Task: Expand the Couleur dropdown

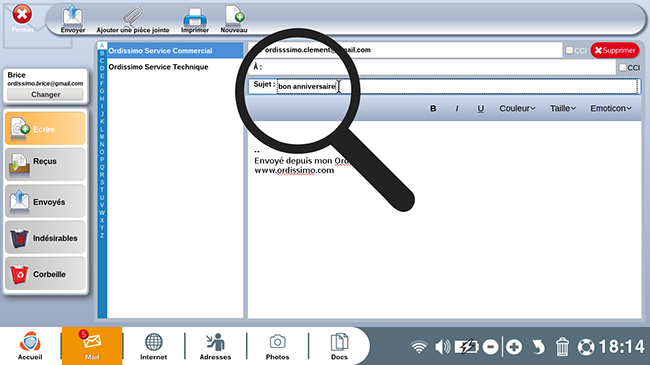Action: (517, 108)
